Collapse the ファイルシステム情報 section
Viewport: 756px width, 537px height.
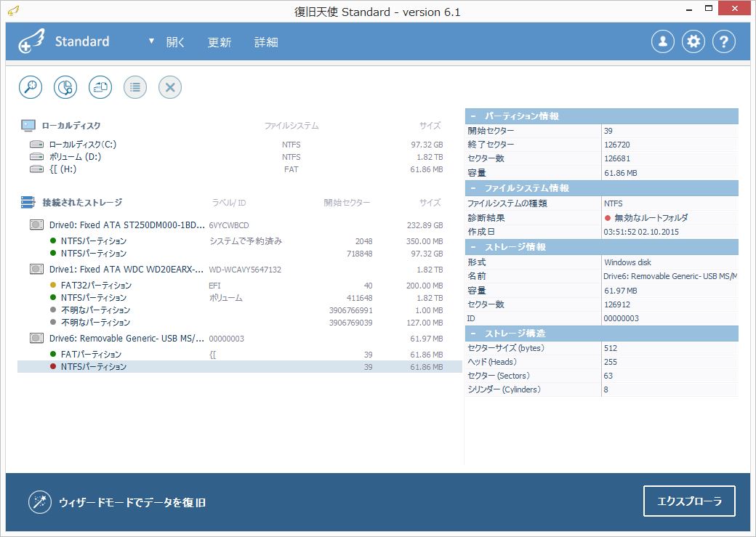pos(473,188)
